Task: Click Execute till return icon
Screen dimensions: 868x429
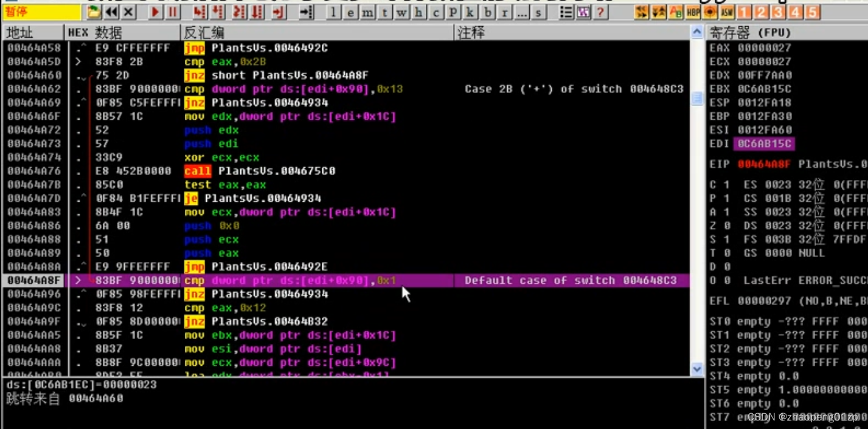Action: click(x=279, y=12)
